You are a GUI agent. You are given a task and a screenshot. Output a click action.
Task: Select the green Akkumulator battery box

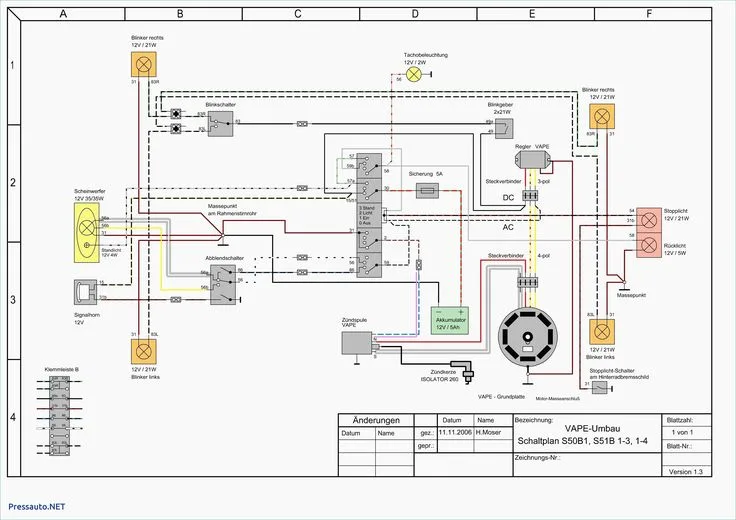tap(450, 321)
